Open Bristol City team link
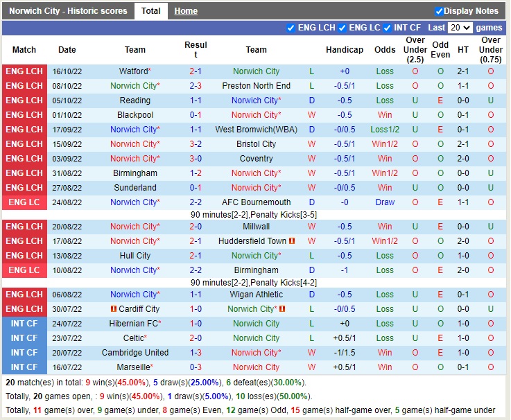Screen dimensions: 511x420 pyautogui.click(x=256, y=144)
